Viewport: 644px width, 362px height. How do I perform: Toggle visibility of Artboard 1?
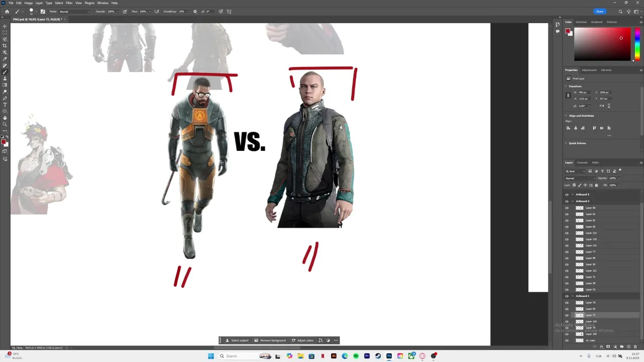click(567, 296)
